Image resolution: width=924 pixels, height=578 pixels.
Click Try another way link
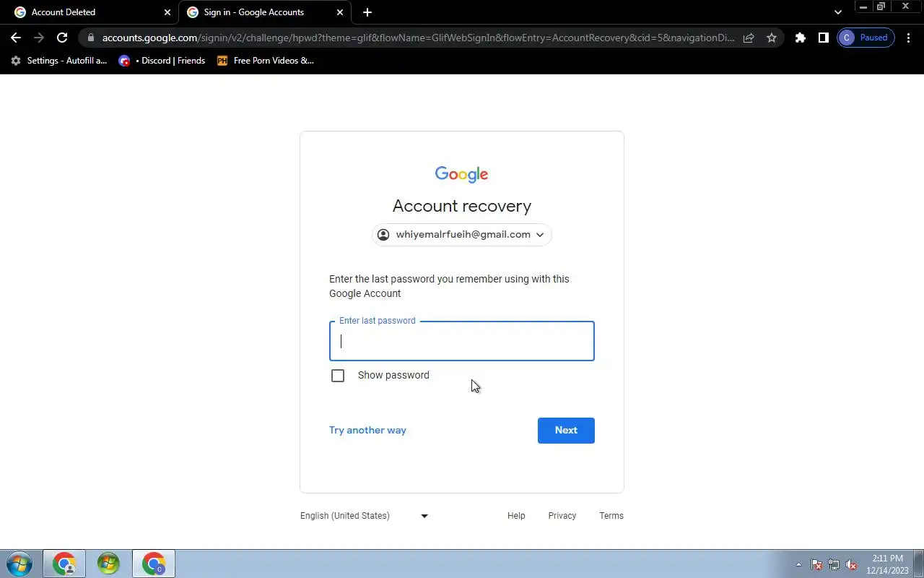(367, 430)
